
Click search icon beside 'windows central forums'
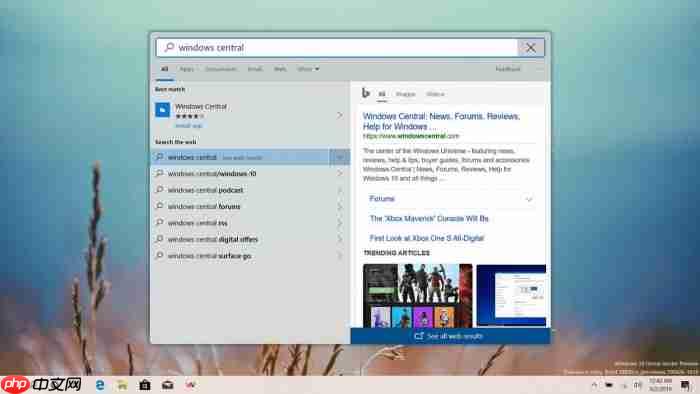click(x=159, y=206)
